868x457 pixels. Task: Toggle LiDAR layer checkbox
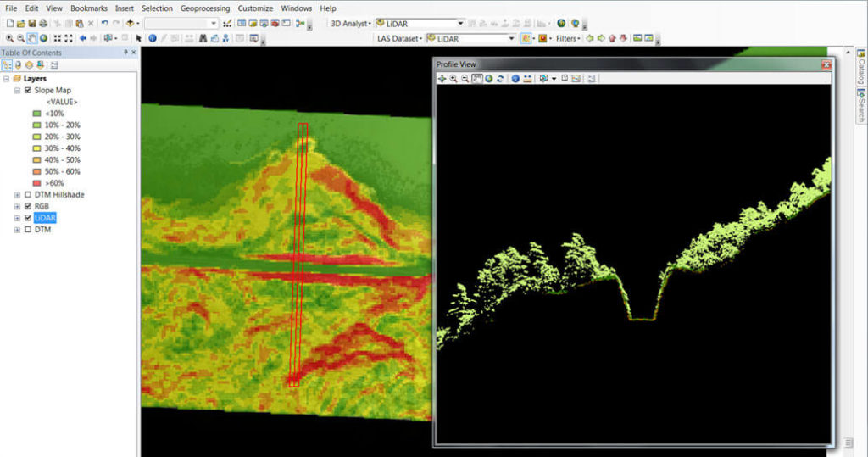click(x=28, y=218)
